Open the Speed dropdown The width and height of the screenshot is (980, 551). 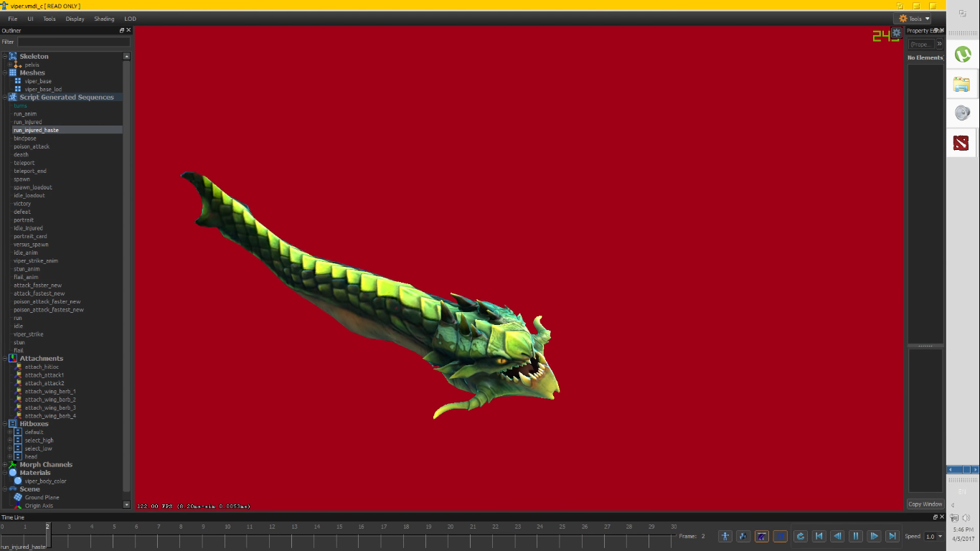[934, 537]
